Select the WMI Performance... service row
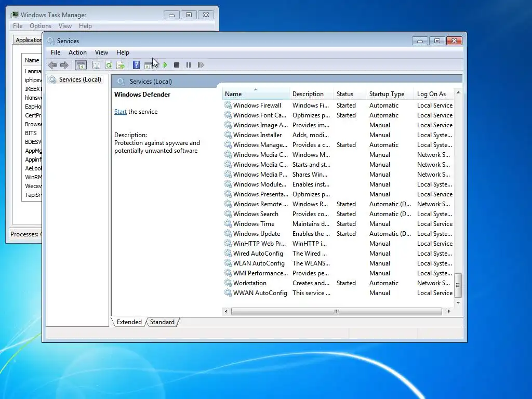 (338, 273)
